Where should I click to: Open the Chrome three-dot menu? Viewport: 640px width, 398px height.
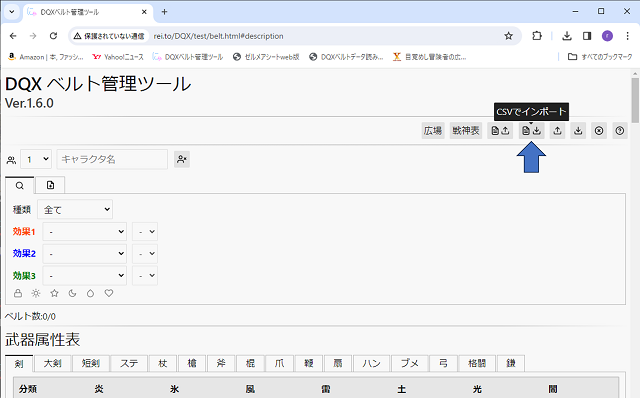[x=627, y=36]
